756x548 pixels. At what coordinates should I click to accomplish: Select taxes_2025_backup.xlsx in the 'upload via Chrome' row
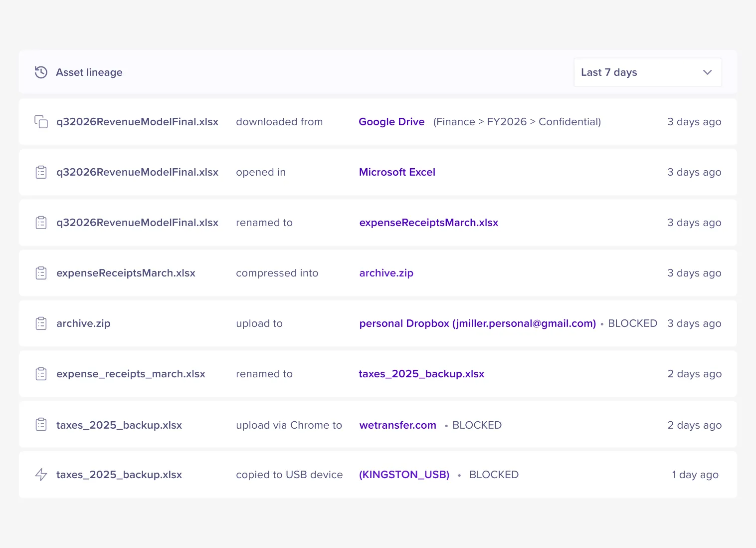tap(119, 425)
